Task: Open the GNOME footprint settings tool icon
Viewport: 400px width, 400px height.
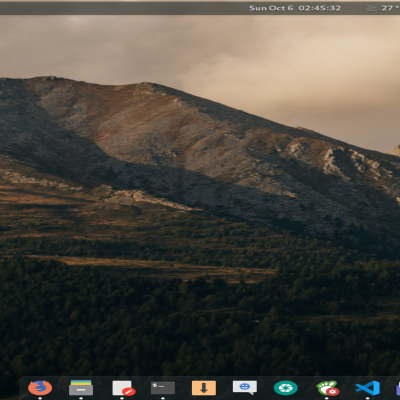Action: [327, 388]
